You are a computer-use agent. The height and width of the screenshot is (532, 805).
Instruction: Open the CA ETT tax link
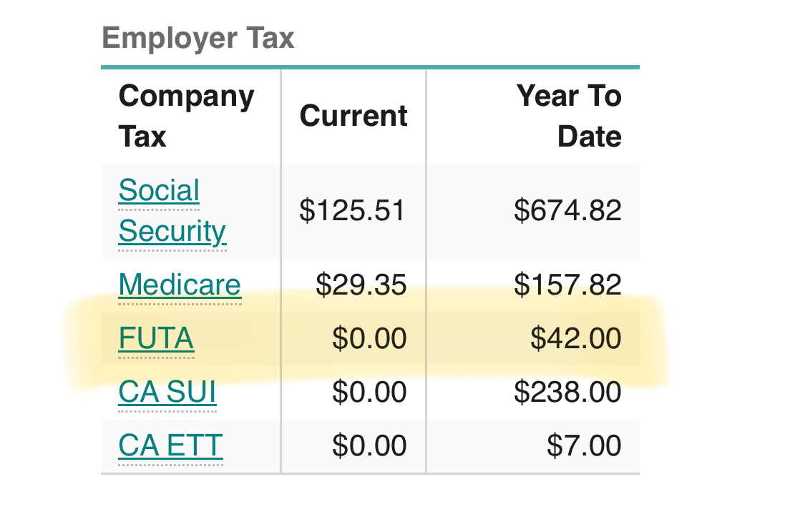pos(170,445)
